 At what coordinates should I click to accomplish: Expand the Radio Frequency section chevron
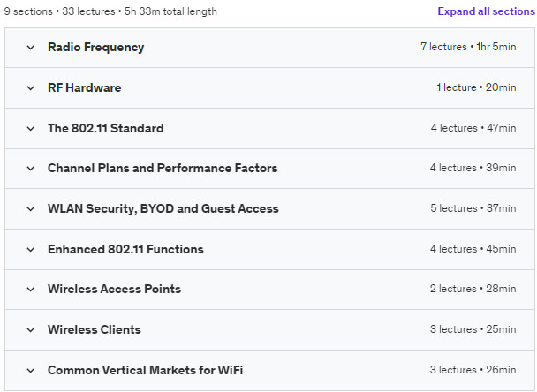click(x=31, y=48)
